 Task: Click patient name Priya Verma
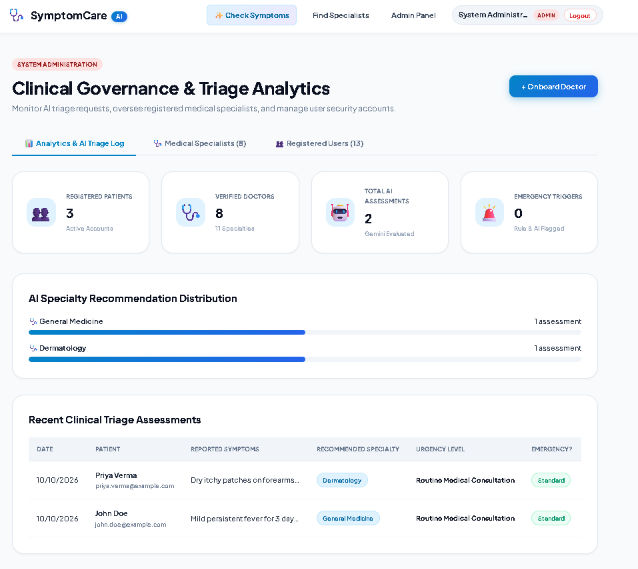click(116, 475)
